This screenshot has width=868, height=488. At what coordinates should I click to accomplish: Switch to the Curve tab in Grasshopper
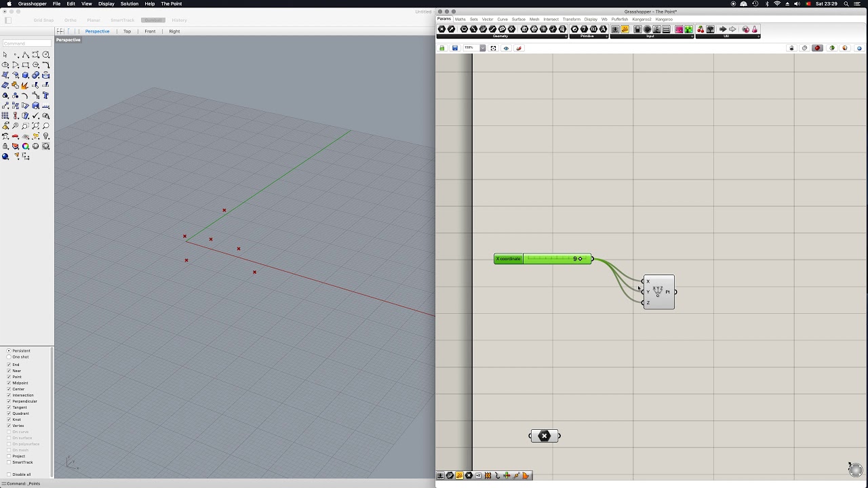[502, 19]
